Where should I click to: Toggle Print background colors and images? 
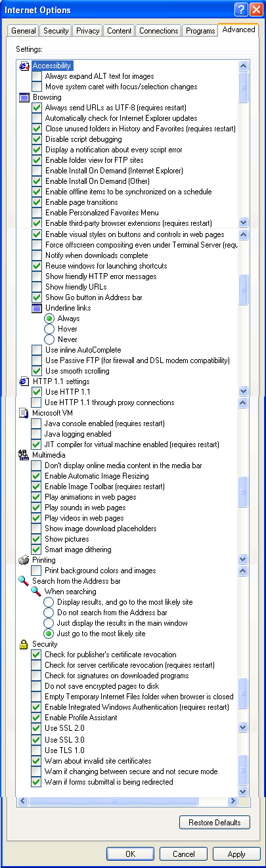click(x=37, y=571)
